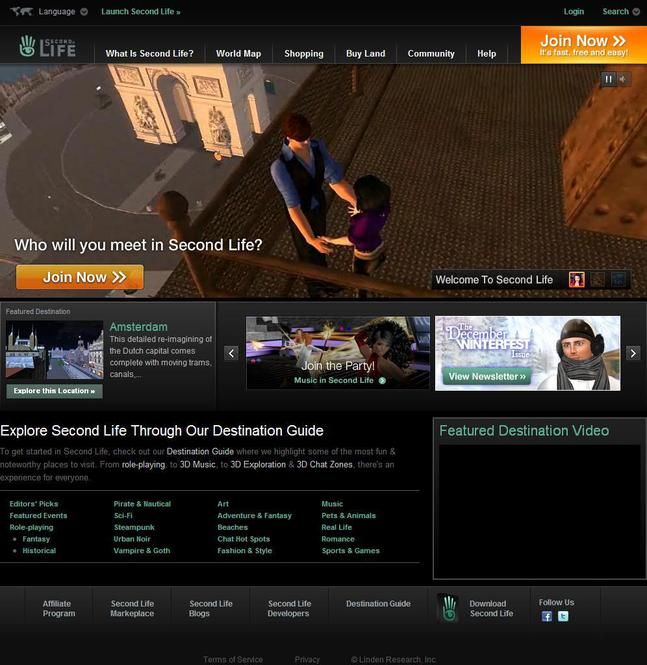The height and width of the screenshot is (665, 647).
Task: Open the Beaches category
Action: tap(232, 527)
